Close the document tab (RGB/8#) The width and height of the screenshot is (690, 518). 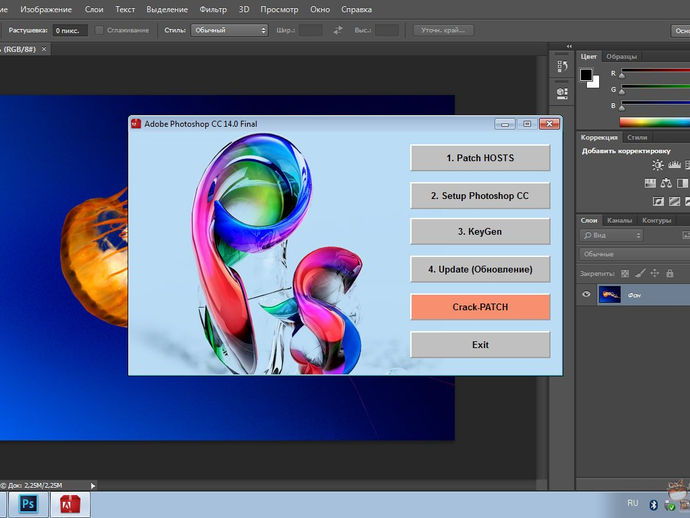pos(44,49)
